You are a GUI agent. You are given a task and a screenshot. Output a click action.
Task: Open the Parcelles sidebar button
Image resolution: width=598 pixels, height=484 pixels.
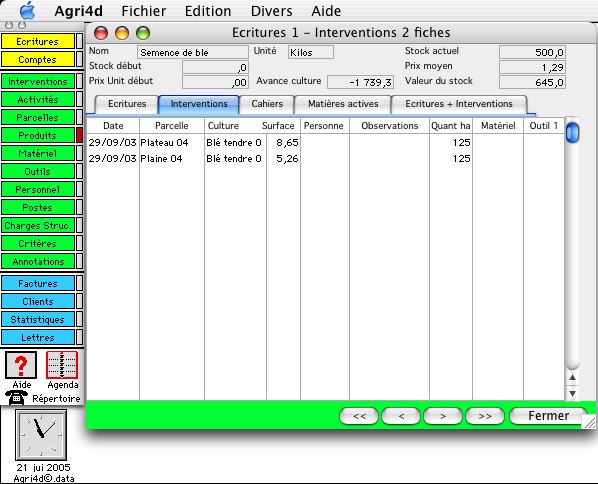tap(37, 117)
